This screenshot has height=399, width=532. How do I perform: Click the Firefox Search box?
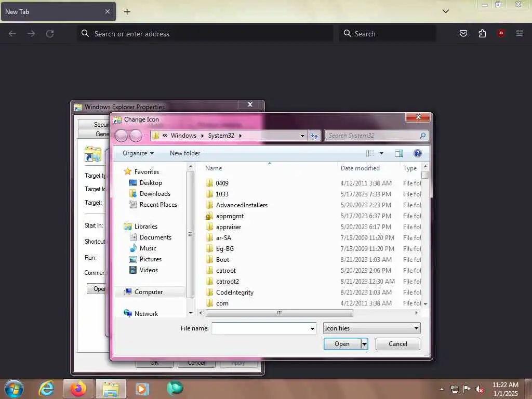click(x=388, y=34)
